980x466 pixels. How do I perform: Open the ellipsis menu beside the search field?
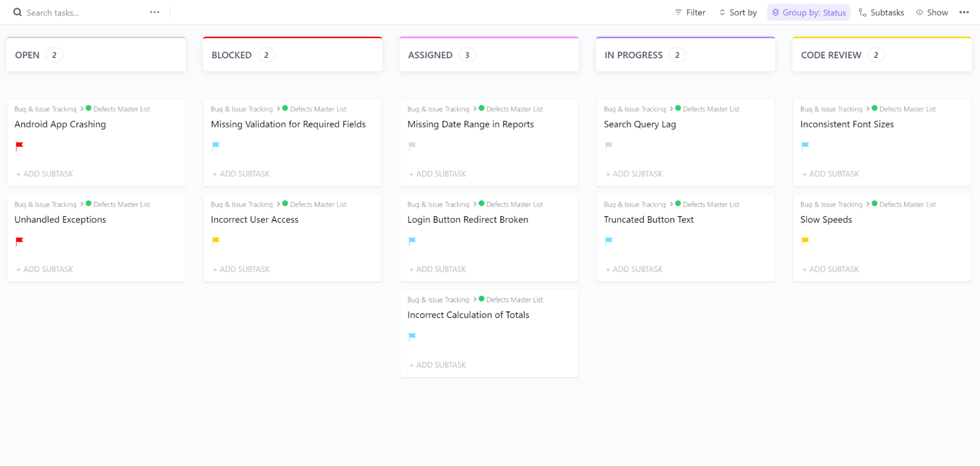point(154,12)
